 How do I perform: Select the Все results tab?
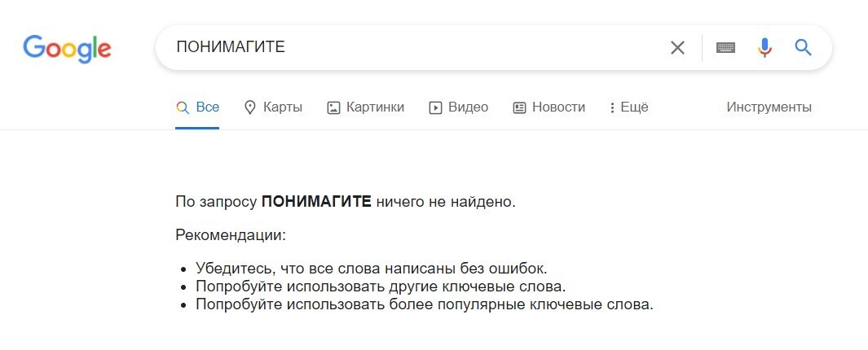[x=197, y=107]
